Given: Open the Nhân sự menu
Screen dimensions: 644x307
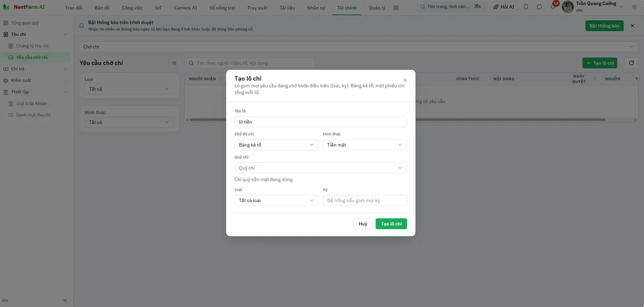Looking at the screenshot, I should [x=316, y=8].
